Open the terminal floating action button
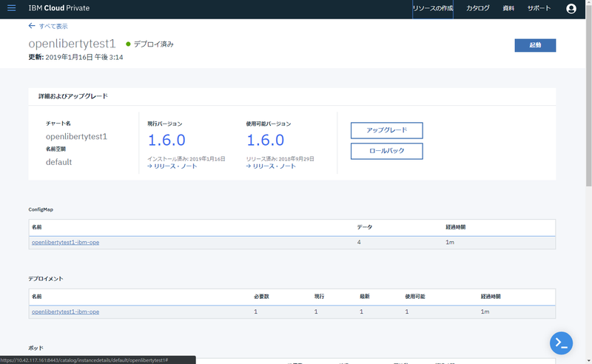This screenshot has width=592, height=364. pos(561,343)
